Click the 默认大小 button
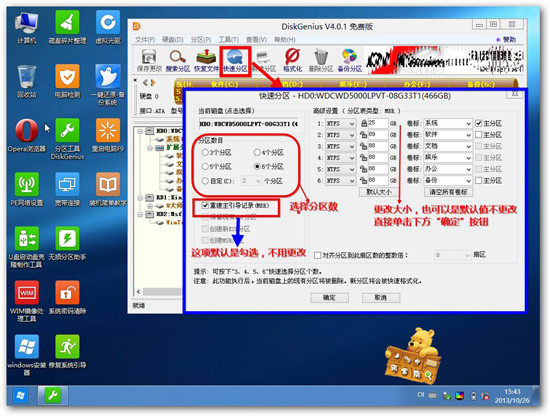The width and height of the screenshot is (550, 416). 378,192
